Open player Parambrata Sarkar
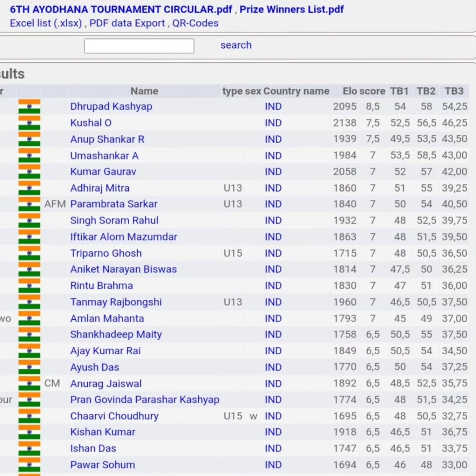476x476 pixels. [x=114, y=204]
